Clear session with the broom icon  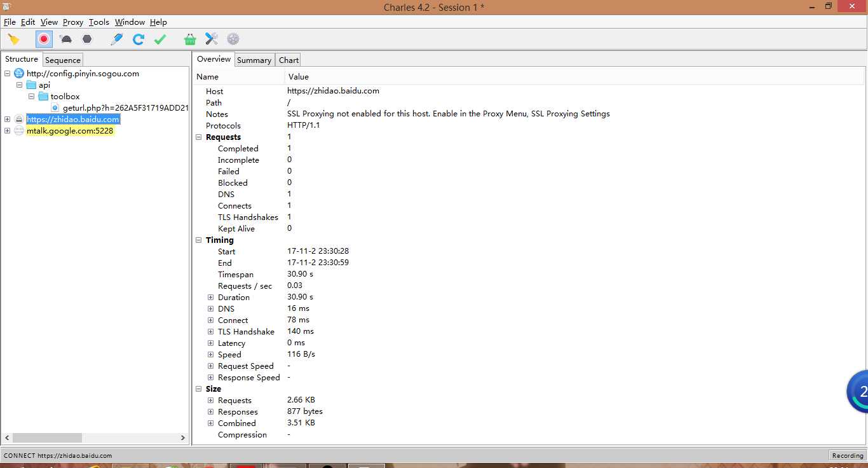coord(13,39)
